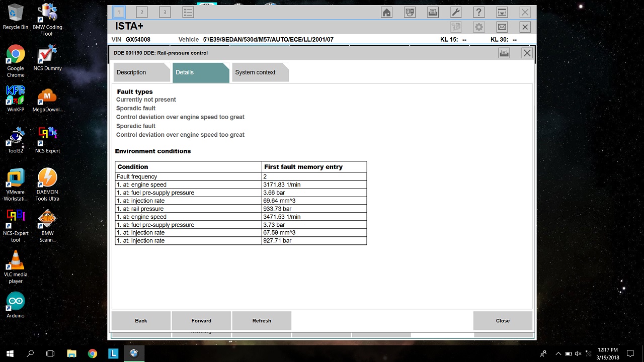Image resolution: width=644 pixels, height=362 pixels.
Task: Open the Tool32 desktop shortcut
Action: (16, 139)
